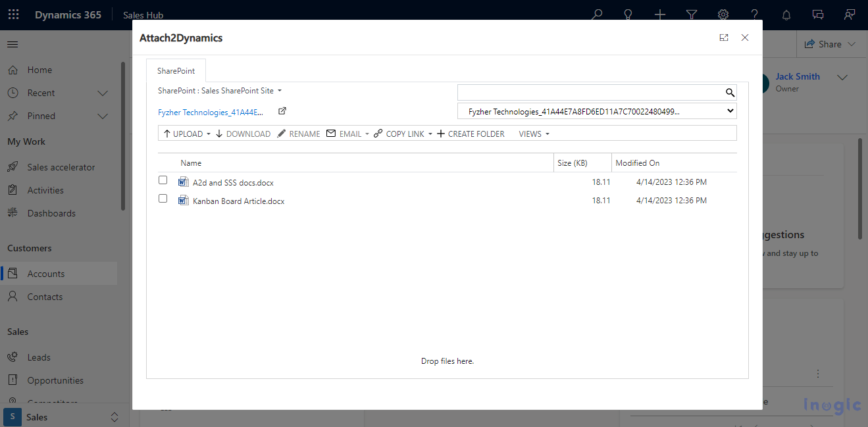The image size is (868, 427).
Task: Click Create Folder button
Action: (471, 134)
